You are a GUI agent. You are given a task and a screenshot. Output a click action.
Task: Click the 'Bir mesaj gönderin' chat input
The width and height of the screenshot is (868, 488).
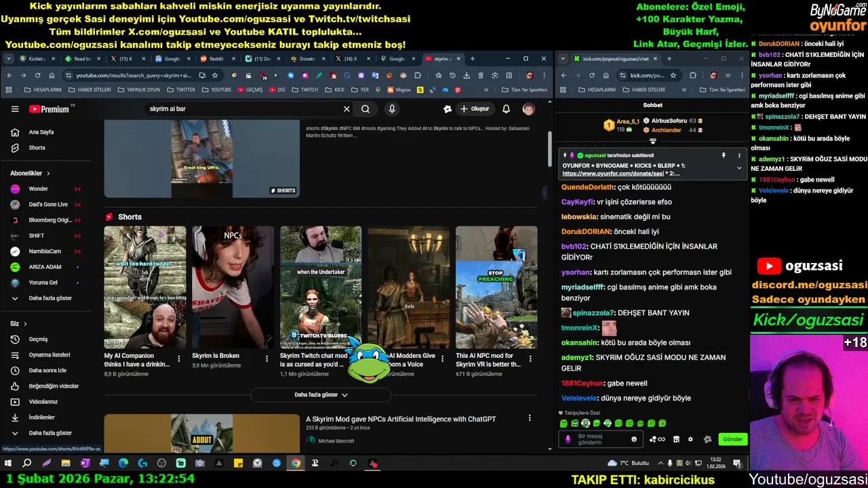(602, 439)
